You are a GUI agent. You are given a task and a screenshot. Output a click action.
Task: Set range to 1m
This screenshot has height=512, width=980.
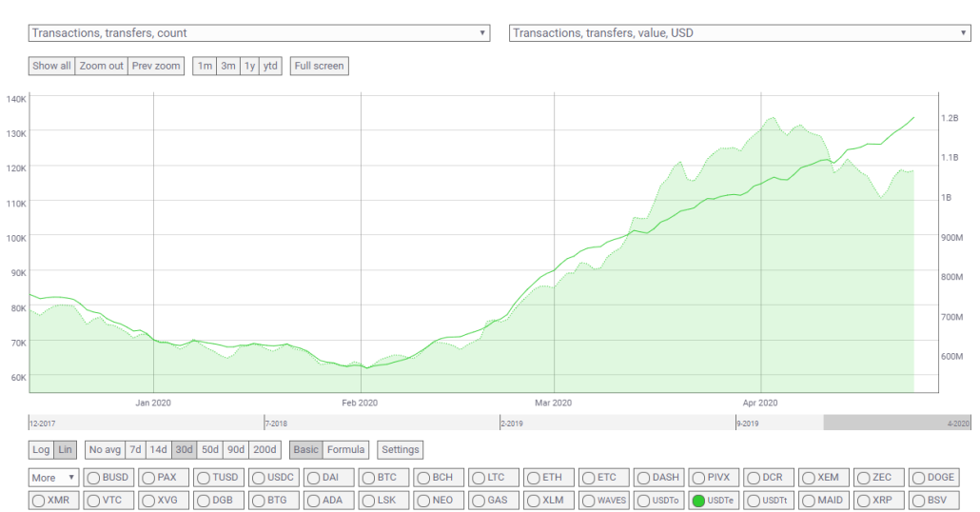205,66
